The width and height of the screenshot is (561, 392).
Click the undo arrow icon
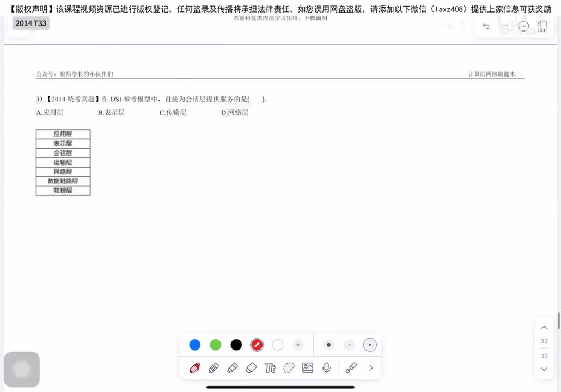point(486,26)
